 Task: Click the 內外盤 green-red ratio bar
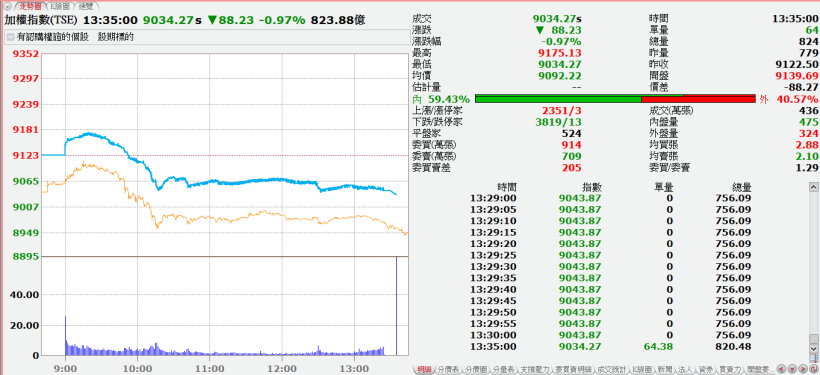615,99
